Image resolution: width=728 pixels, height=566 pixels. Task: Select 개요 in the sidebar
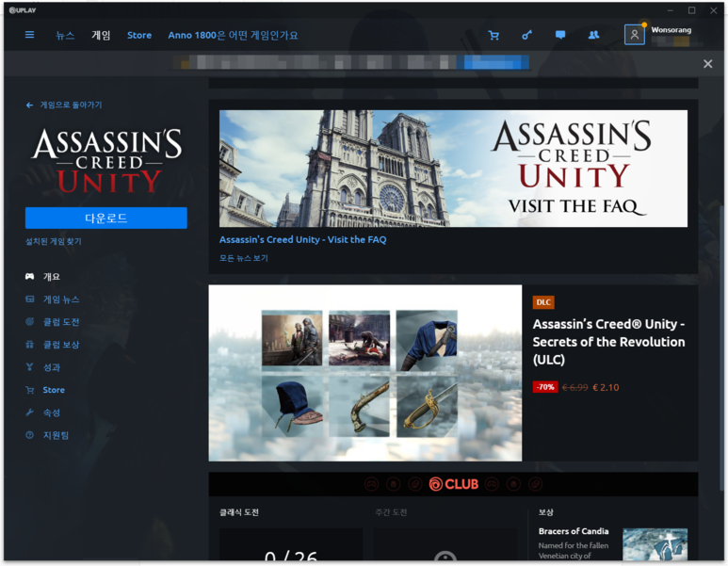pos(52,276)
